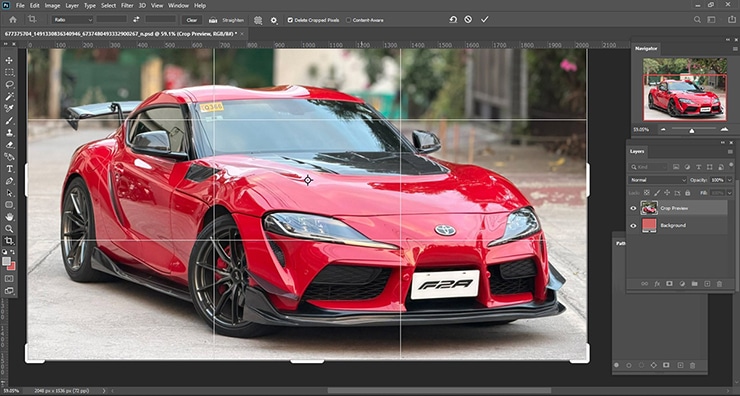Swap width and height ratio values

pyautogui.click(x=136, y=20)
